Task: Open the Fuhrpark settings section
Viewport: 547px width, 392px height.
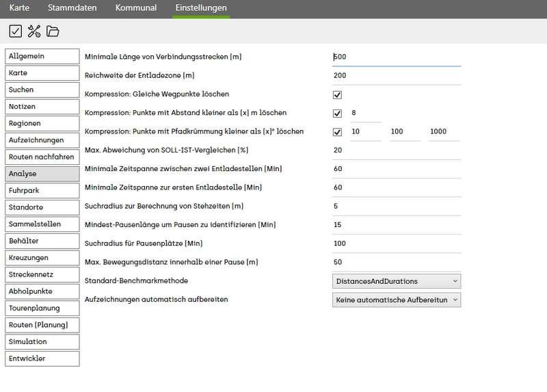Action: [42, 191]
